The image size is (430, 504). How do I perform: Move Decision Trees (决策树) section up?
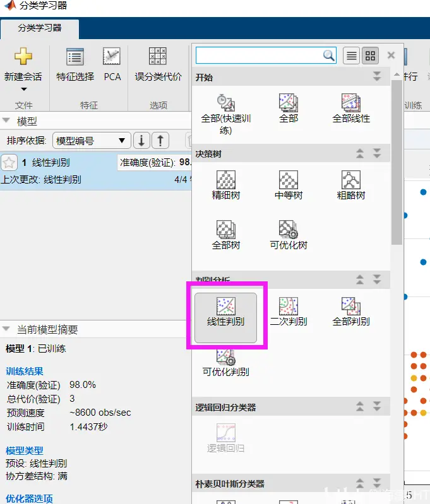pos(360,153)
